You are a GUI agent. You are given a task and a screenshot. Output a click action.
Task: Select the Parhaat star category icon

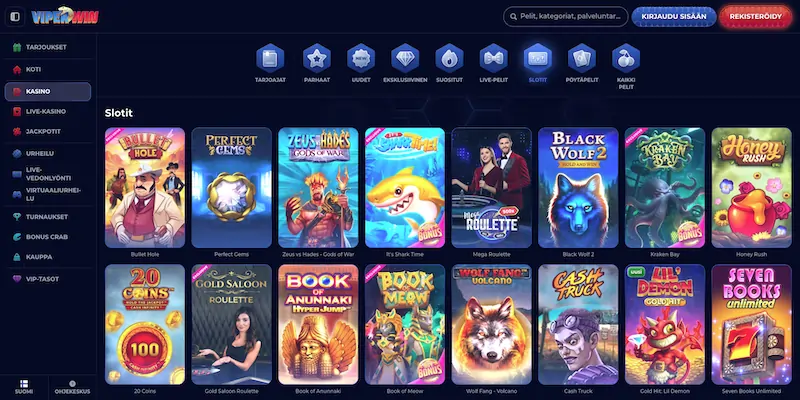pos(317,58)
